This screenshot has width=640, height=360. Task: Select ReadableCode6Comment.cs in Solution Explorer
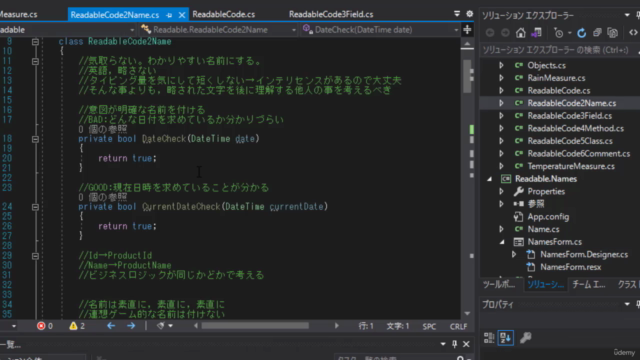tap(578, 154)
